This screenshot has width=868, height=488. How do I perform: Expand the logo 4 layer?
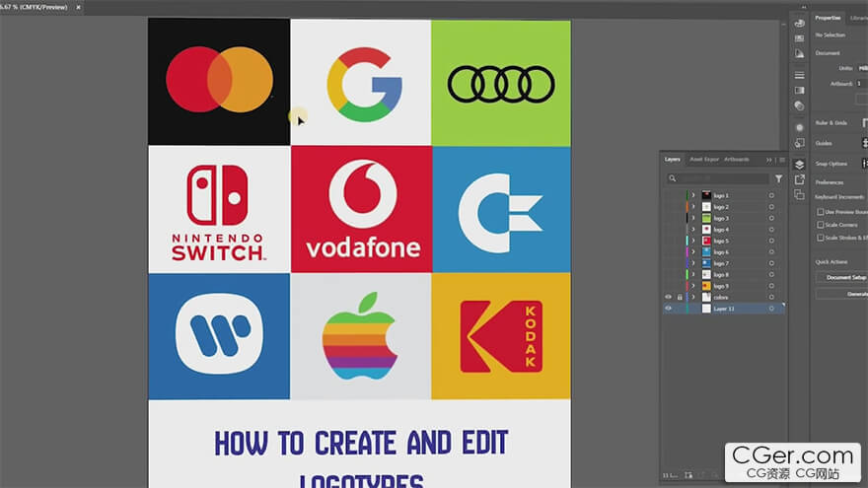click(693, 229)
